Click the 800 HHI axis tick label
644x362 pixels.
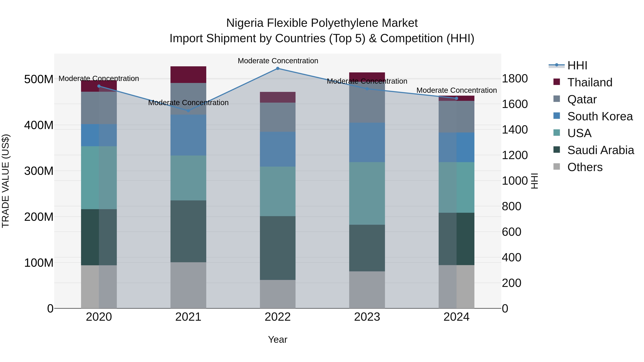point(512,206)
